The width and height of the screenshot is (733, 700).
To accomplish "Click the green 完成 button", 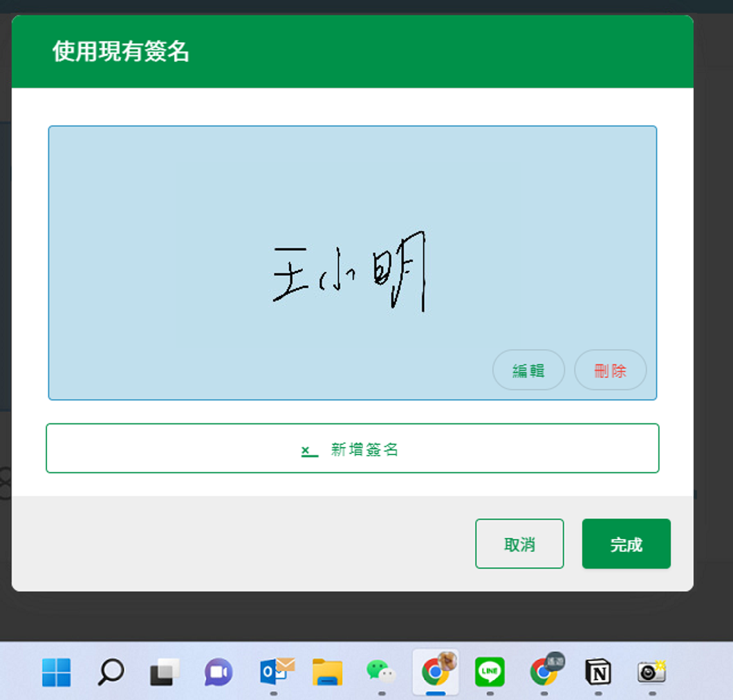I will pos(626,544).
